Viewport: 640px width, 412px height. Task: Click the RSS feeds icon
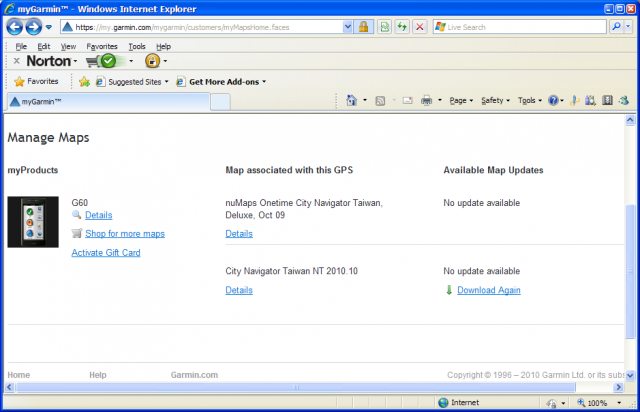[380, 100]
